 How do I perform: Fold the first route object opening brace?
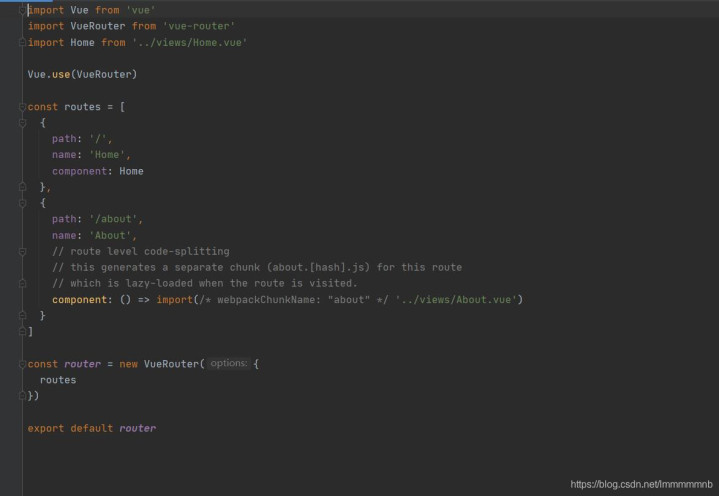pos(22,123)
